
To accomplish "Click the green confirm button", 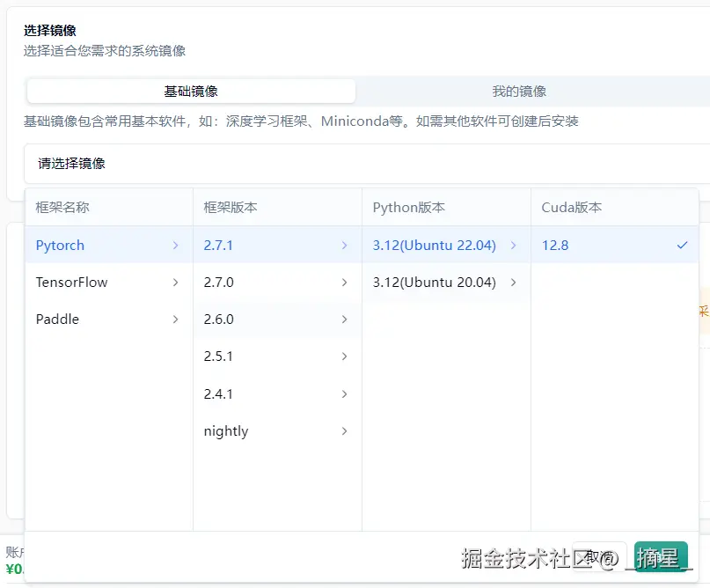I will click(x=661, y=556).
